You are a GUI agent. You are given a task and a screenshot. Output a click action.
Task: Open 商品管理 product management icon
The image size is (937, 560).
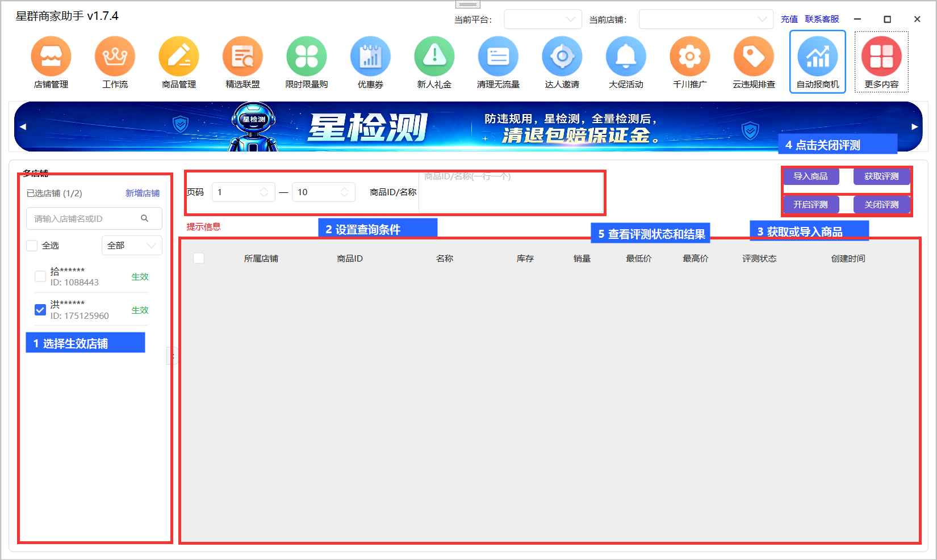[179, 56]
